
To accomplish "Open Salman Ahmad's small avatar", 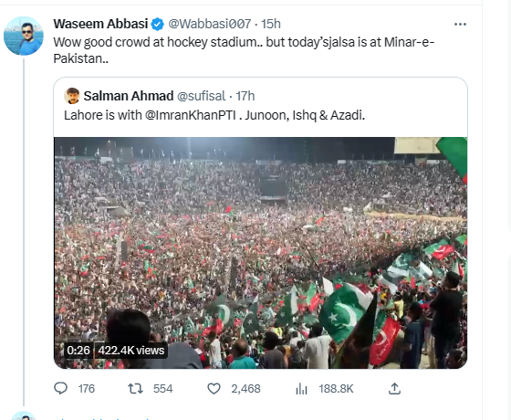I will point(72,96).
